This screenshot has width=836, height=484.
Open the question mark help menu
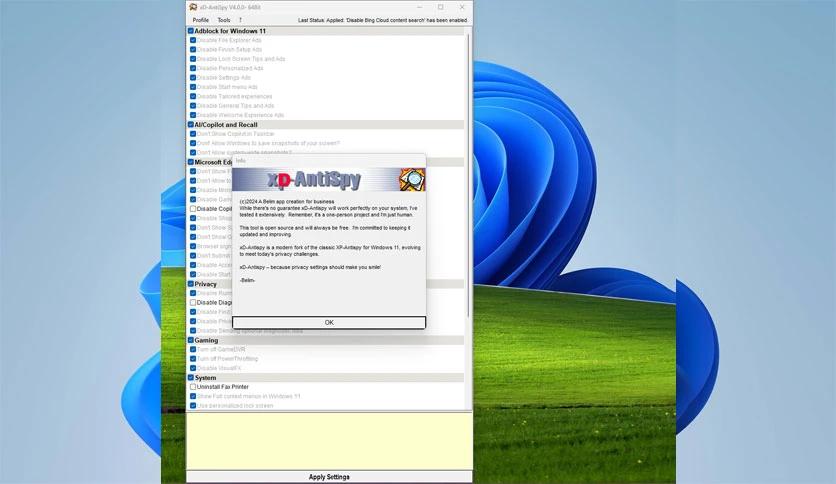(240, 20)
